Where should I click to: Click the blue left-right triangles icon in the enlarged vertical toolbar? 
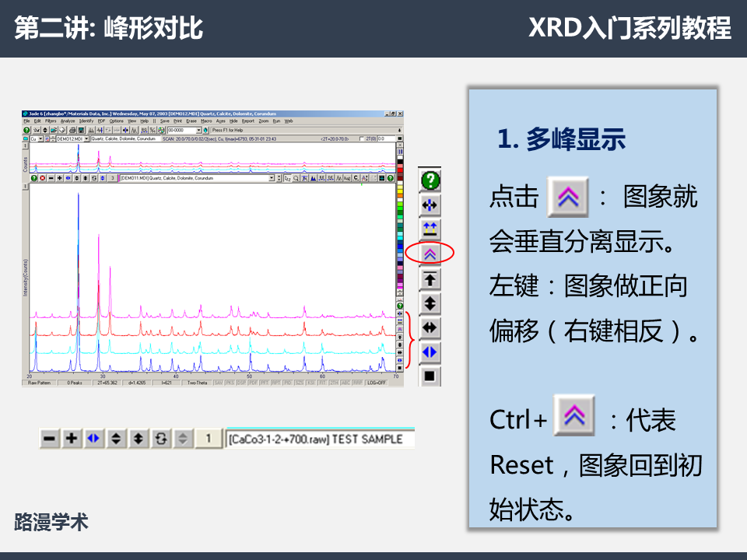pyautogui.click(x=430, y=352)
